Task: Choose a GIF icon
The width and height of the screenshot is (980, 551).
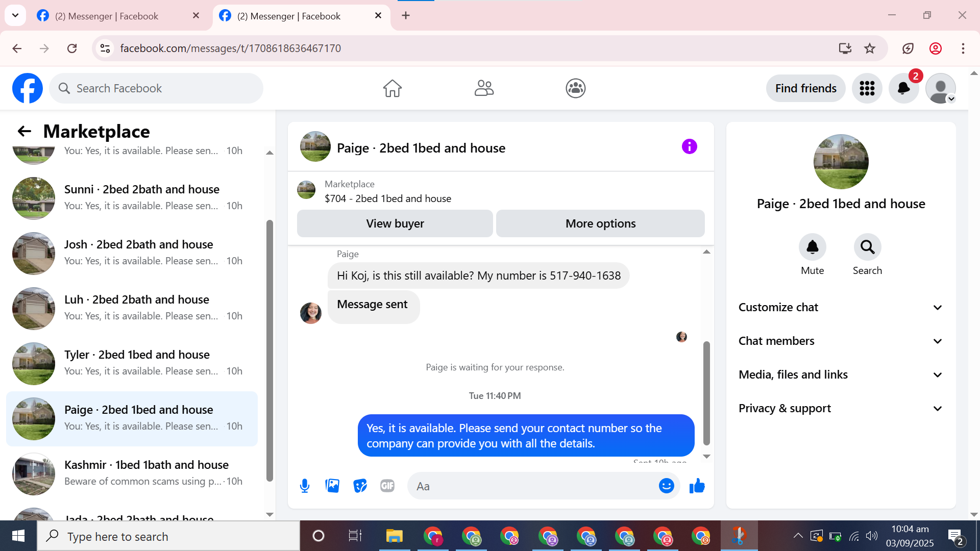Action: 387,486
